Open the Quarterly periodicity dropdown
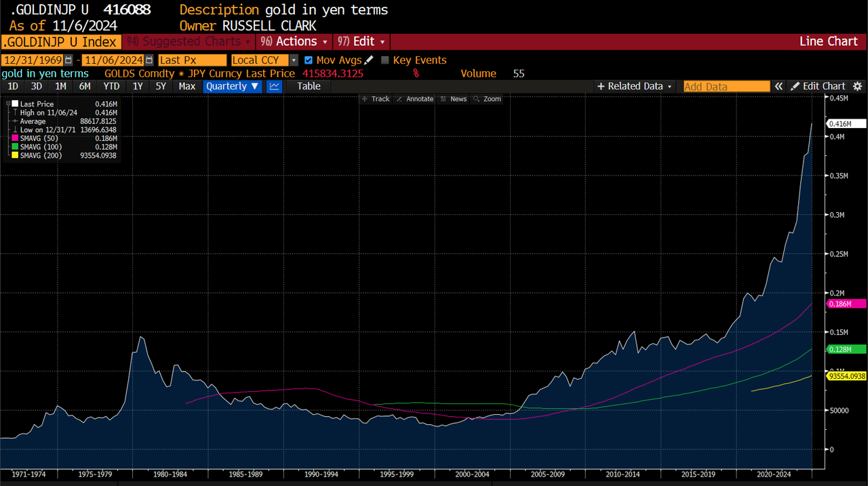The height and width of the screenshot is (486, 868). pyautogui.click(x=233, y=86)
